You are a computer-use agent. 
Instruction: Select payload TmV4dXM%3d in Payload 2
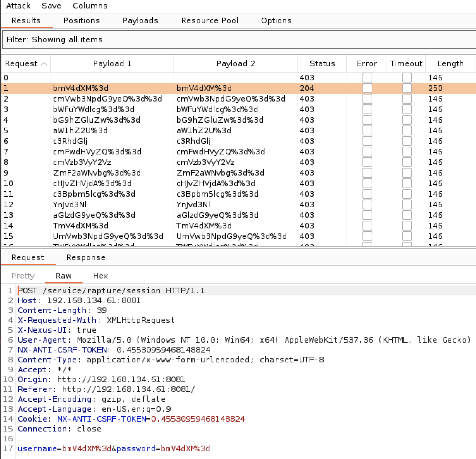pyautogui.click(x=204, y=226)
